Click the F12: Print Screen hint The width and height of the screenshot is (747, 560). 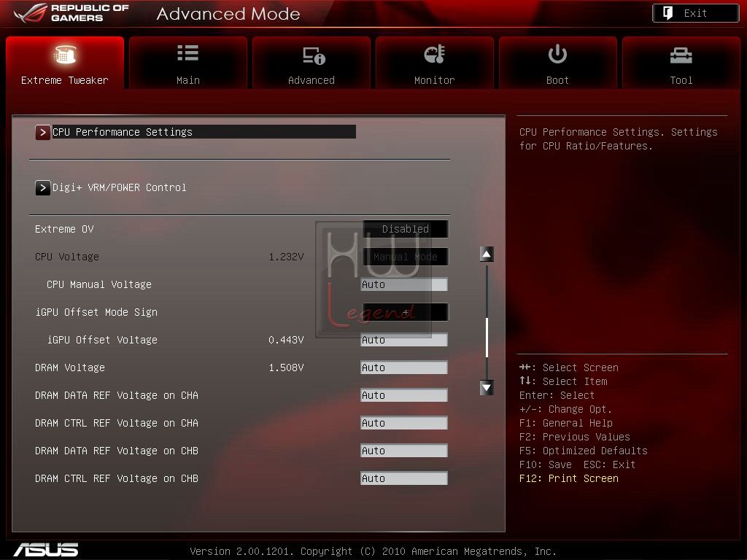point(569,478)
